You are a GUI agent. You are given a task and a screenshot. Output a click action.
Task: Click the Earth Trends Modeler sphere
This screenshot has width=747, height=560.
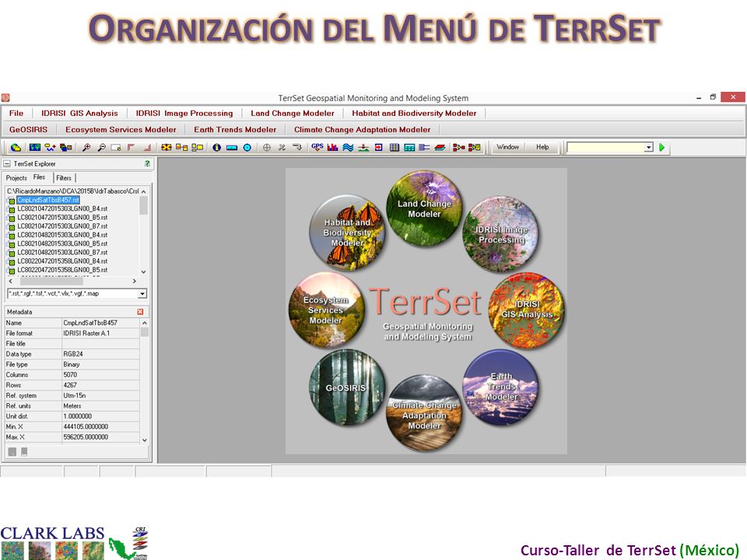click(x=500, y=387)
